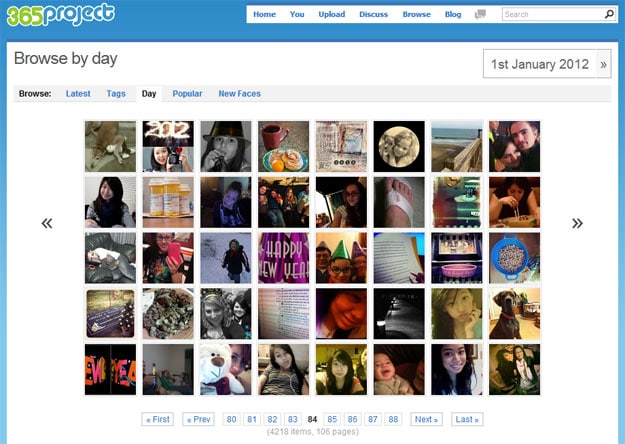Go to next photos with right arrow
This screenshot has height=444, width=625.
(x=577, y=223)
